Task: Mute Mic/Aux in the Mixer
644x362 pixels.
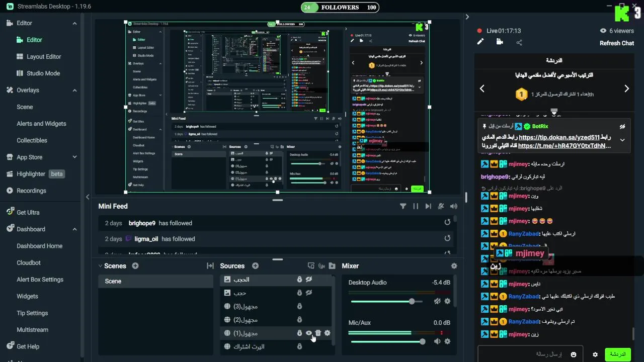Action: [437, 341]
